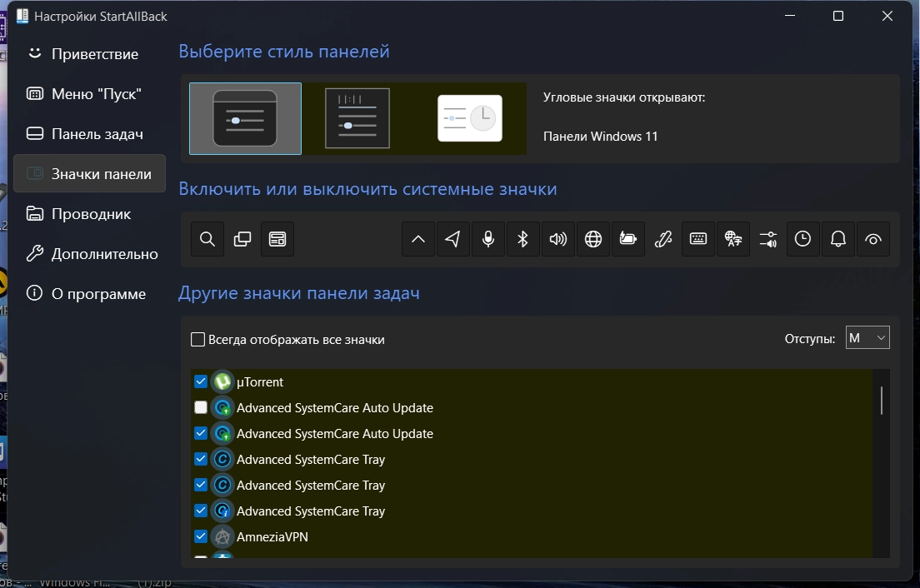This screenshot has width=920, height=588.
Task: Select the light clock panel style thumbnail
Action: (470, 118)
